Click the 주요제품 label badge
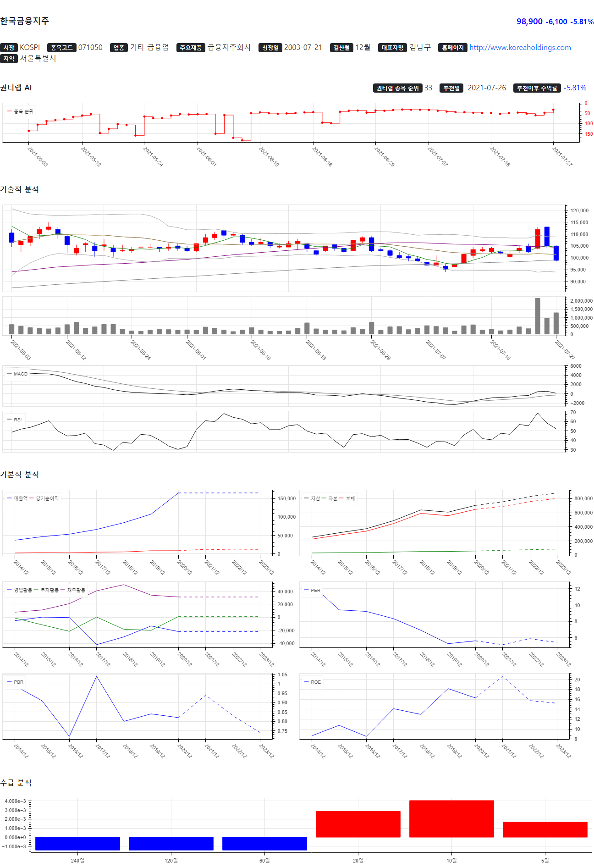 [x=191, y=48]
